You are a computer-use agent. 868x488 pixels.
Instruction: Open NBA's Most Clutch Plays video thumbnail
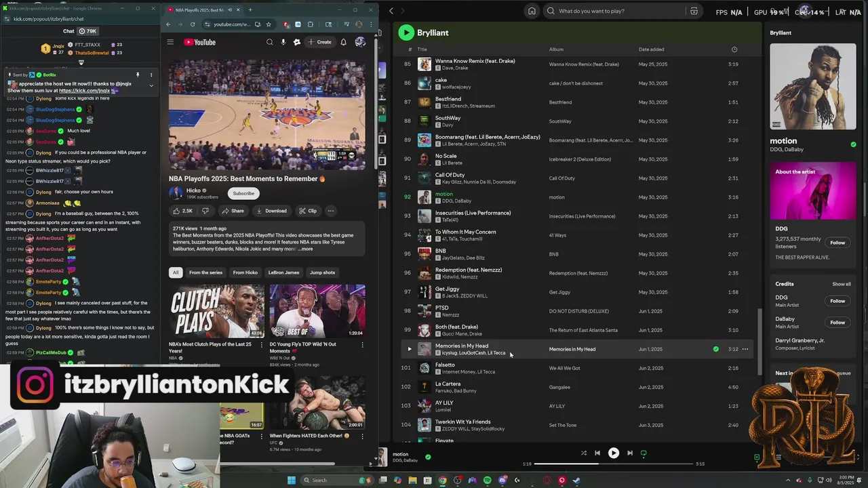(x=217, y=311)
